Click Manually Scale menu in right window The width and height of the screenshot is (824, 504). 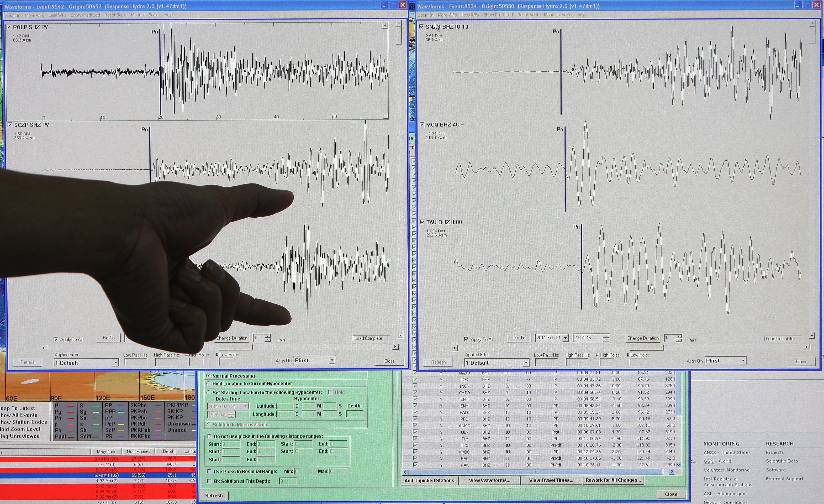[x=557, y=15]
